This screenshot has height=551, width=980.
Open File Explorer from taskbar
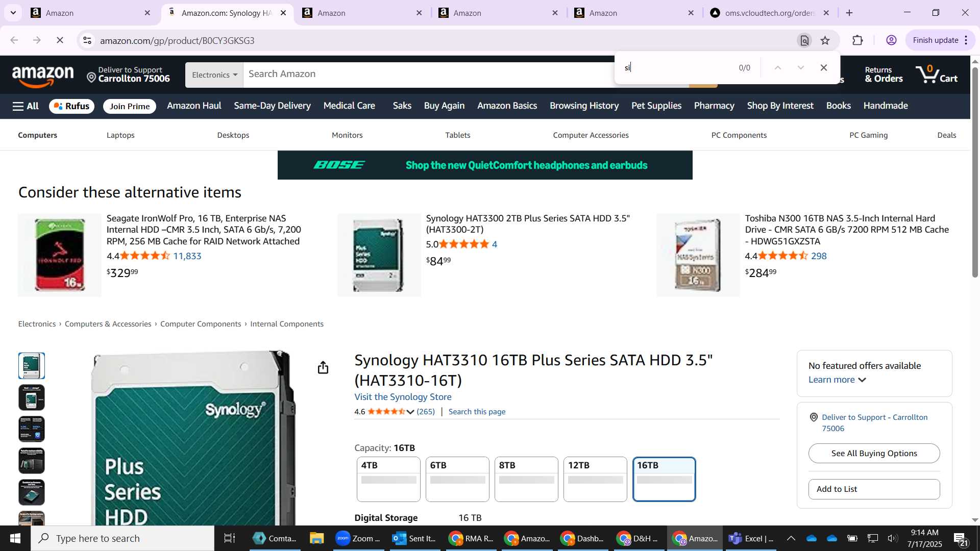[316, 538]
